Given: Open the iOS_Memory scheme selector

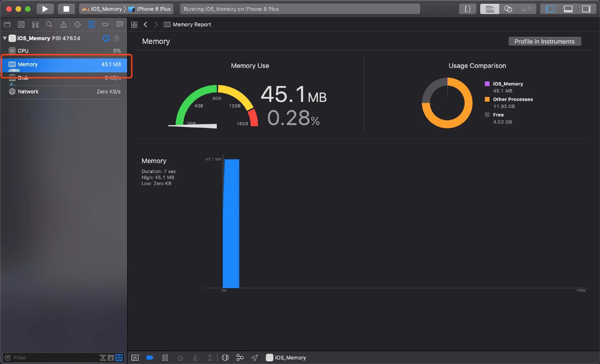Looking at the screenshot, I should pyautogui.click(x=103, y=9).
